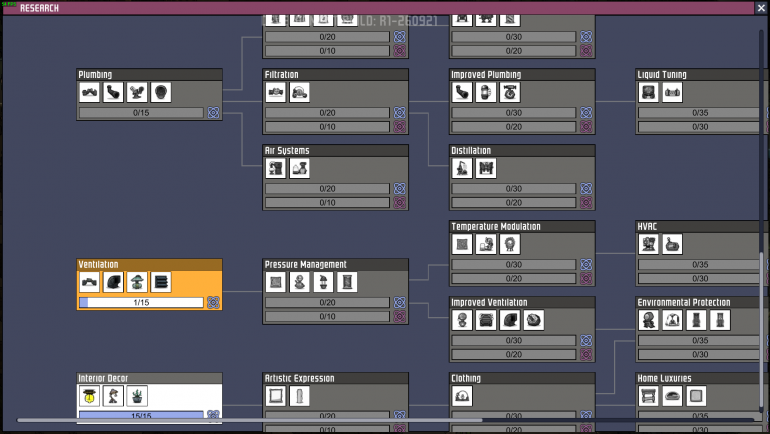Screen dimensions: 770x434
Task: Select the Liquid Bridge icon in Plumbing
Action: (x=89, y=92)
